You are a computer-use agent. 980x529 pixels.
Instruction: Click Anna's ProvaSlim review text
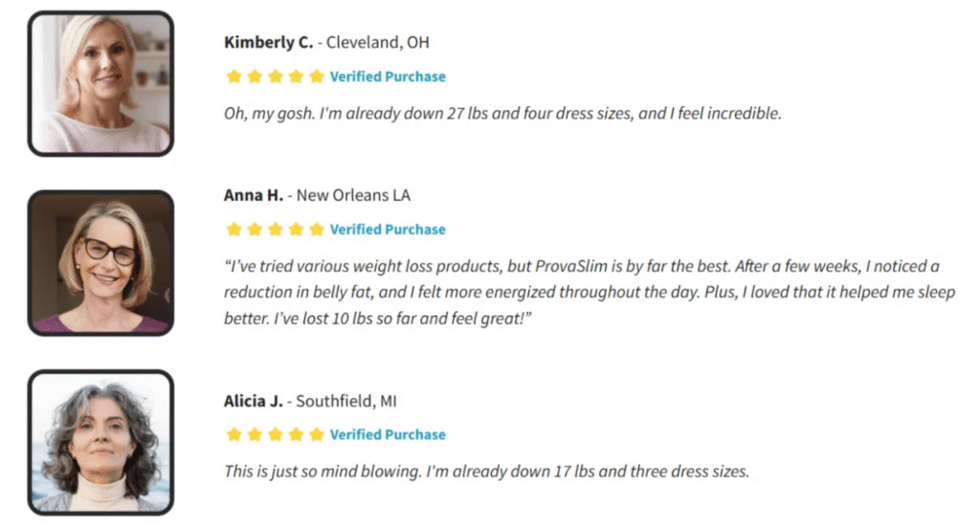tap(590, 293)
